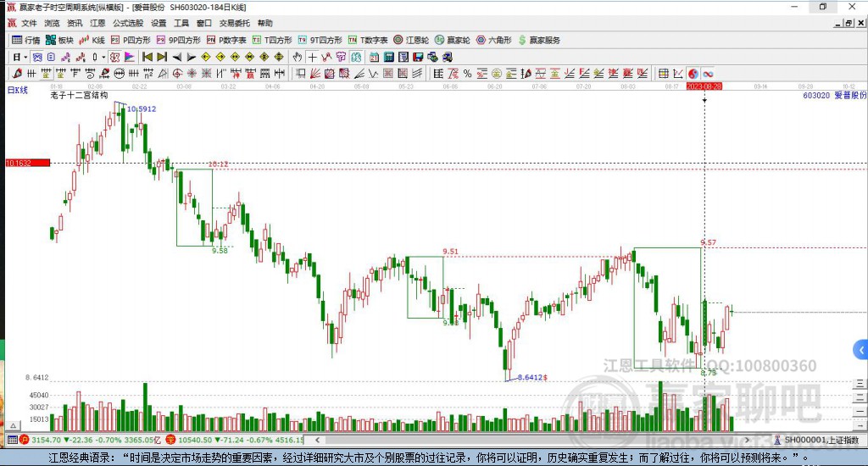Click the 8.6412$ low price label
Image resolution: width=868 pixels, height=466 pixels.
pos(532,377)
